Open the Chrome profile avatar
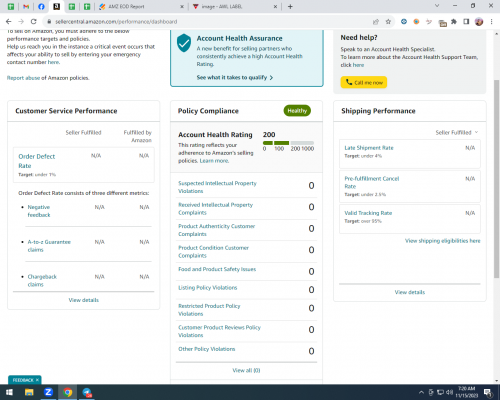Viewport: 500px width, 400px height. [479, 22]
